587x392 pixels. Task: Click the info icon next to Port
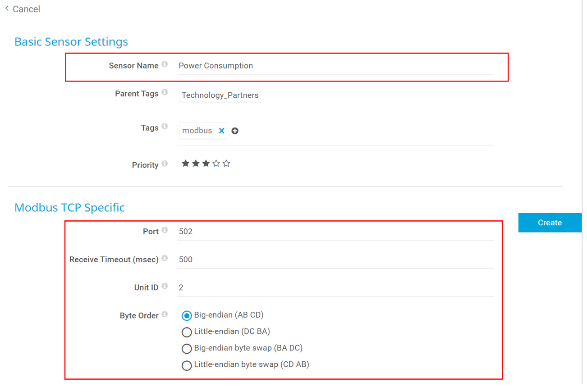(x=165, y=230)
